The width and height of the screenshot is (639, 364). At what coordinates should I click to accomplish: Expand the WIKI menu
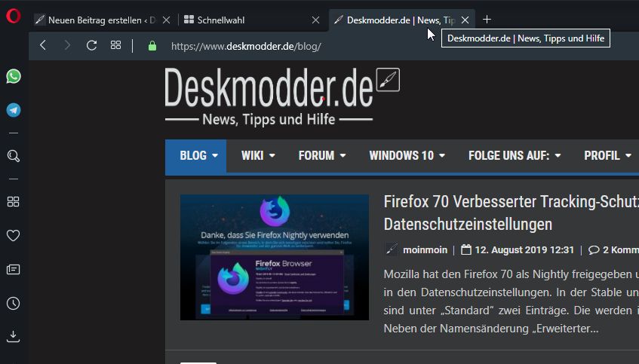click(x=258, y=155)
